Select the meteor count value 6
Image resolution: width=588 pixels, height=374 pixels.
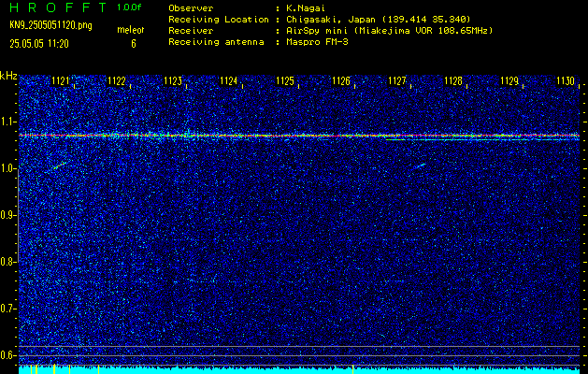click(134, 44)
